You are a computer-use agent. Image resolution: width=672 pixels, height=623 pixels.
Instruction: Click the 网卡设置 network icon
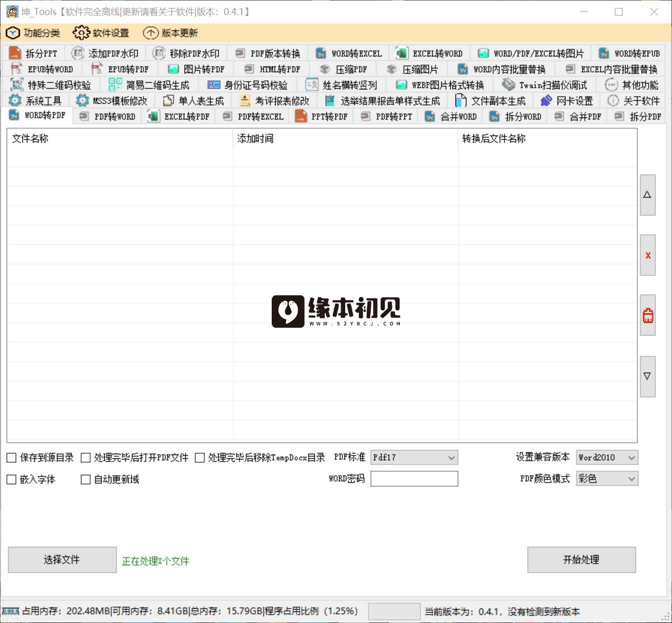[x=546, y=101]
